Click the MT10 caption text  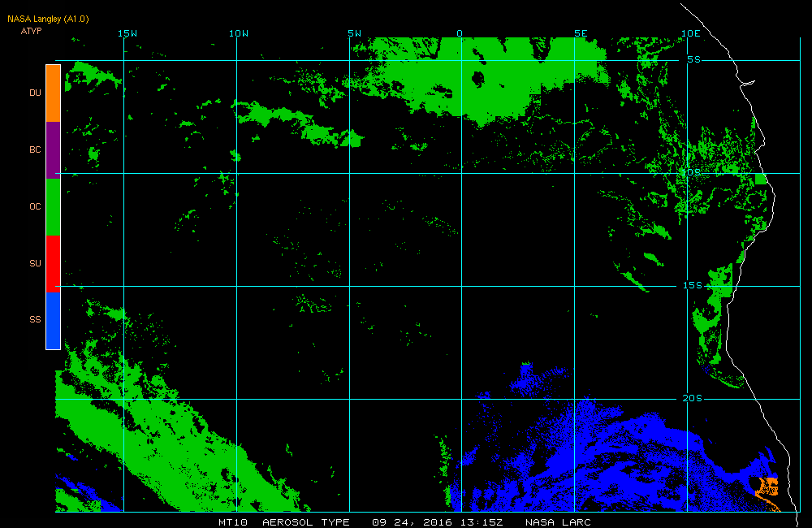[233, 522]
